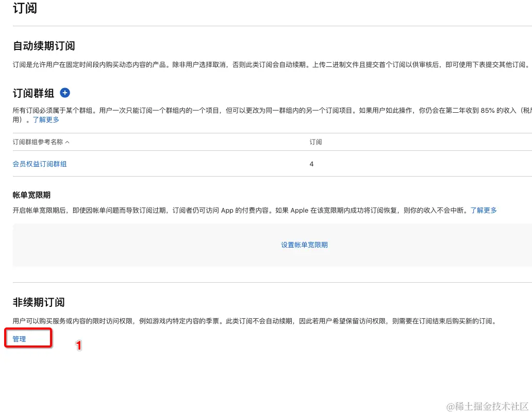Select the 自动续期订阅 section heading
This screenshot has width=532, height=415.
pyautogui.click(x=44, y=46)
